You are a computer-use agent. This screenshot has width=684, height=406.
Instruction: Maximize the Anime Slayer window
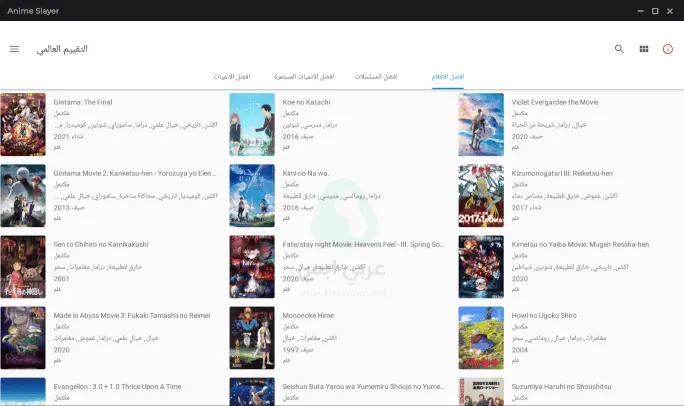pyautogui.click(x=655, y=11)
